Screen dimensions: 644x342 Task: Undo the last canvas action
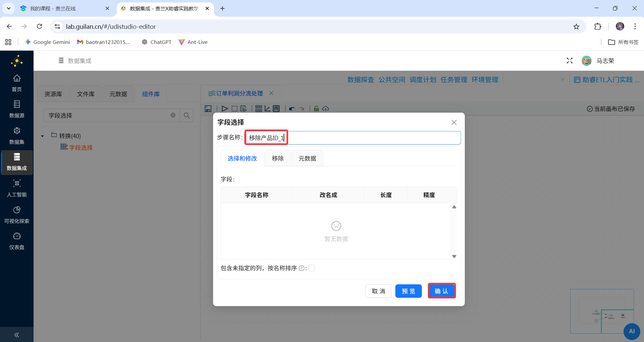click(x=292, y=108)
